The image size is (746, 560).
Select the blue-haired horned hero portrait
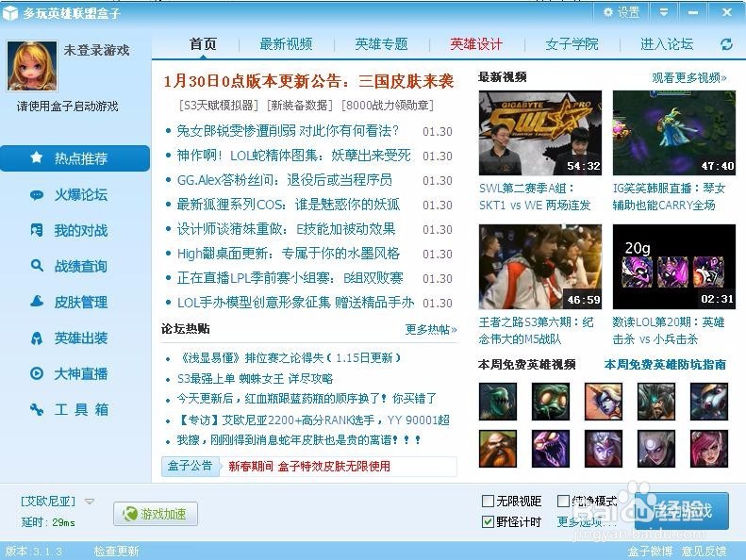(x=604, y=402)
